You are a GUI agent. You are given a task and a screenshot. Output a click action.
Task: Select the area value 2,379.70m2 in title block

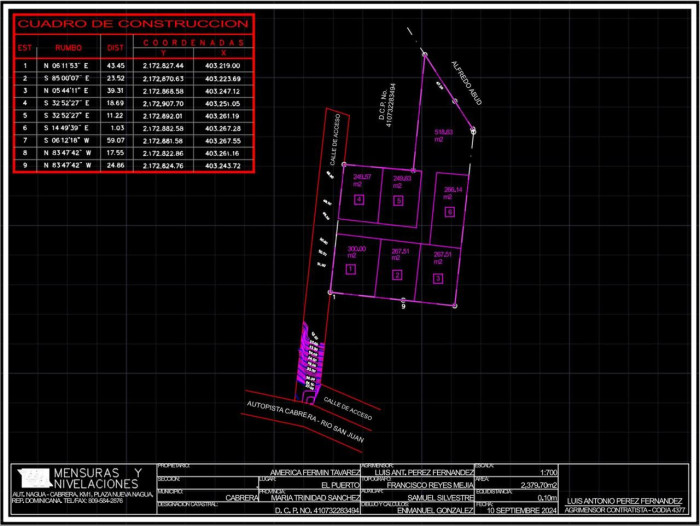[529, 482]
